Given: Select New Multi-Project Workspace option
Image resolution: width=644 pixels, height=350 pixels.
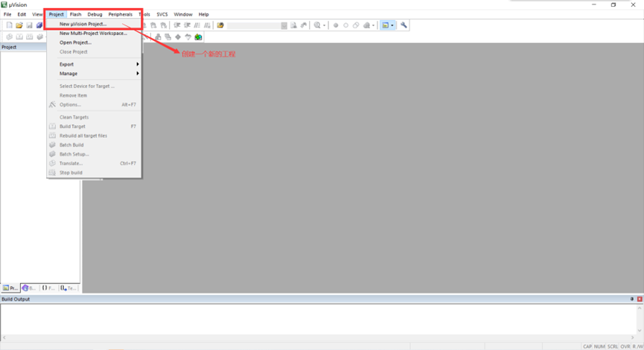Looking at the screenshot, I should tap(93, 34).
